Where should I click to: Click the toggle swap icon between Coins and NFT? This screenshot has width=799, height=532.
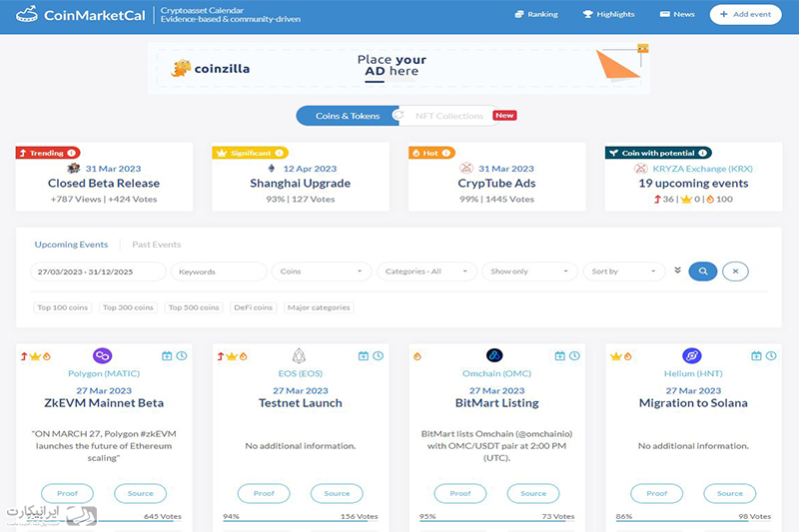(399, 115)
